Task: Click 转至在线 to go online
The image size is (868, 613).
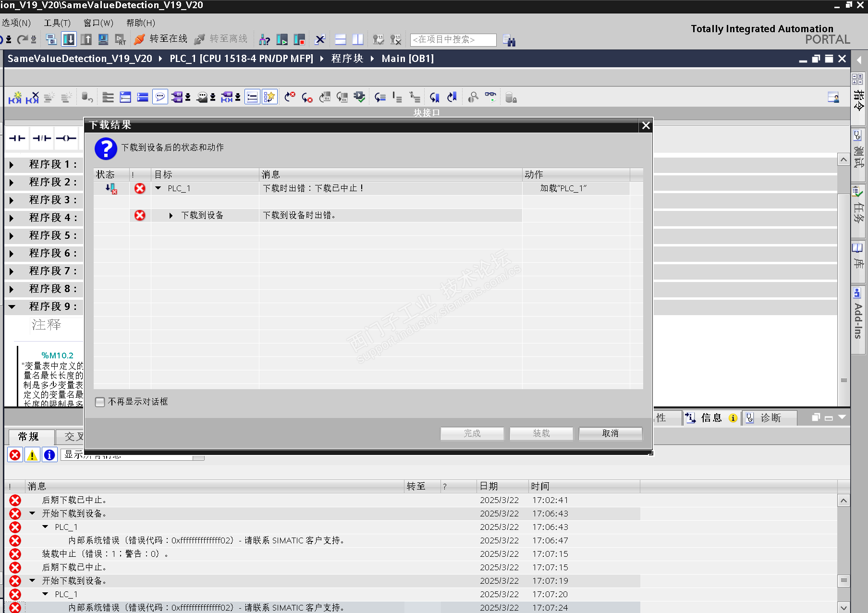Action: [161, 39]
